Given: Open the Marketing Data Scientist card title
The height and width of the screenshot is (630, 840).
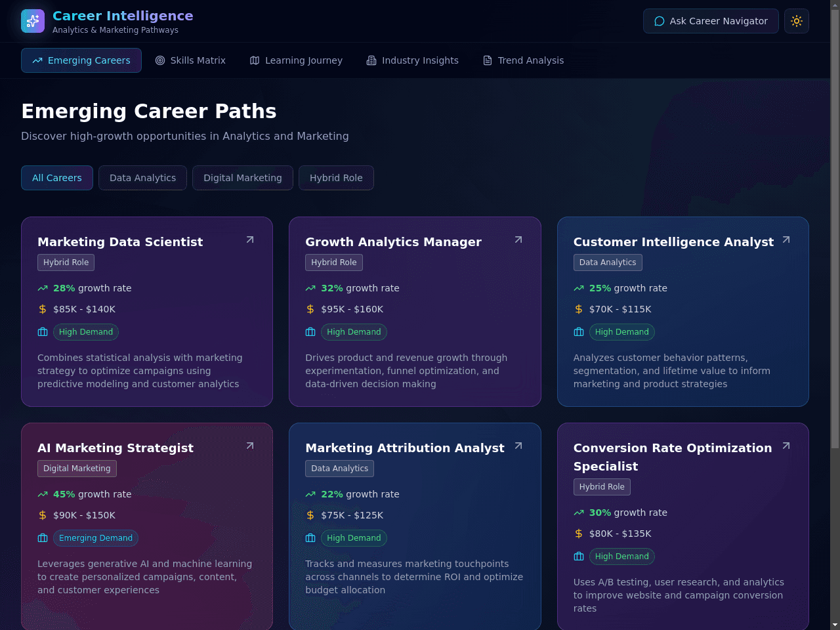Looking at the screenshot, I should [120, 242].
